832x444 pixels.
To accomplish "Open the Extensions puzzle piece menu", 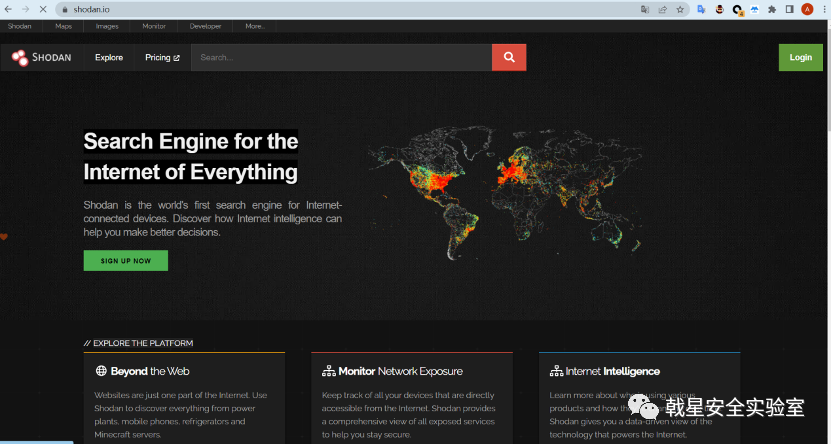I will point(772,10).
